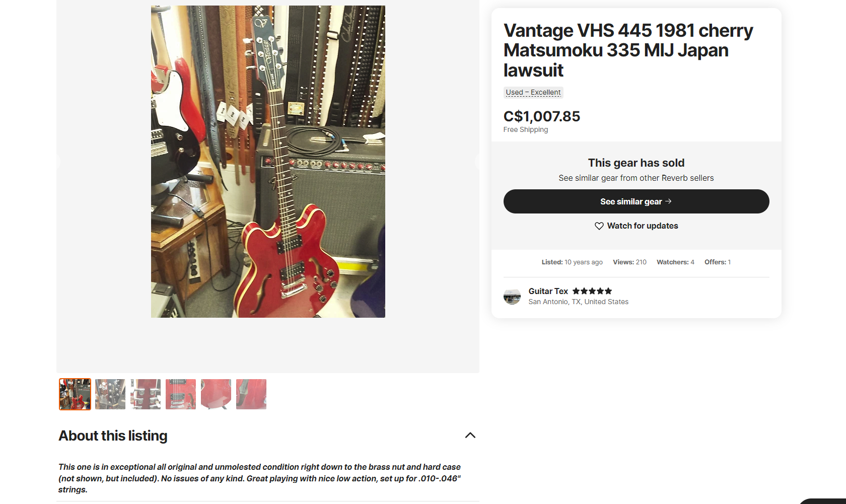This screenshot has width=846, height=504.
Task: Collapse the About this listing section
Action: coord(470,436)
